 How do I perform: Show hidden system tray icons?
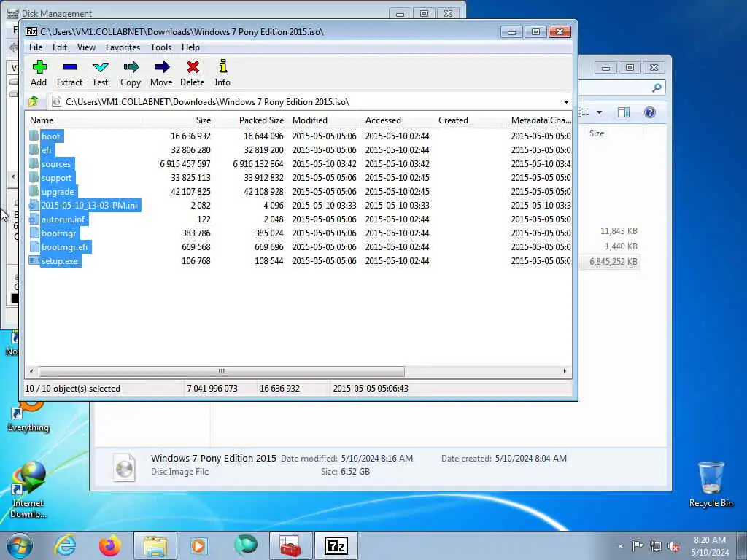pos(620,546)
